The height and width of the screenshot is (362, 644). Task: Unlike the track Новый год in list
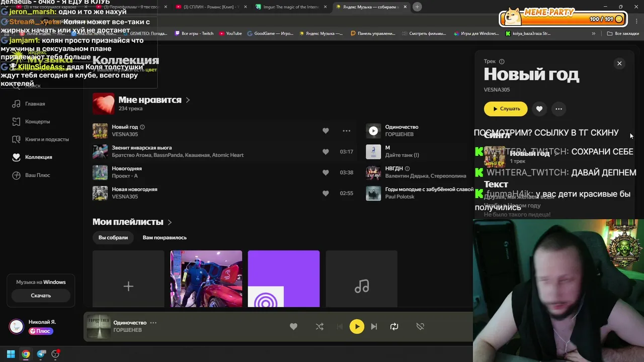coord(326,131)
